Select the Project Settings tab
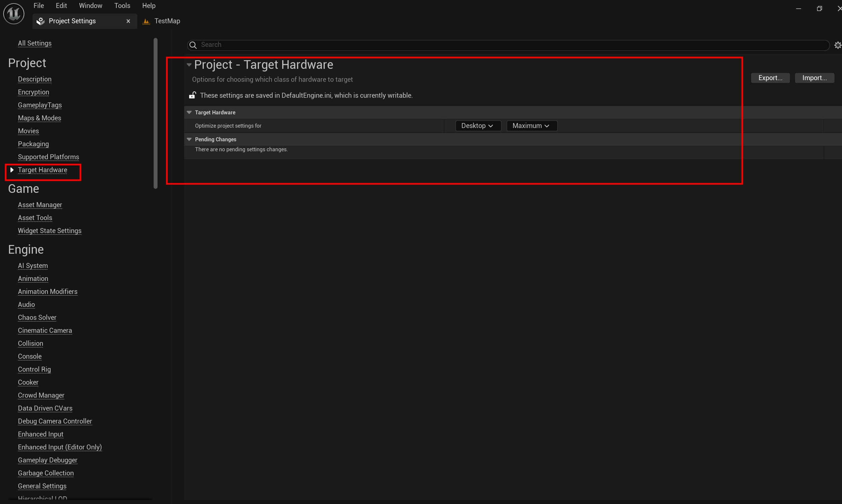Image resolution: width=842 pixels, height=504 pixels. click(85, 21)
